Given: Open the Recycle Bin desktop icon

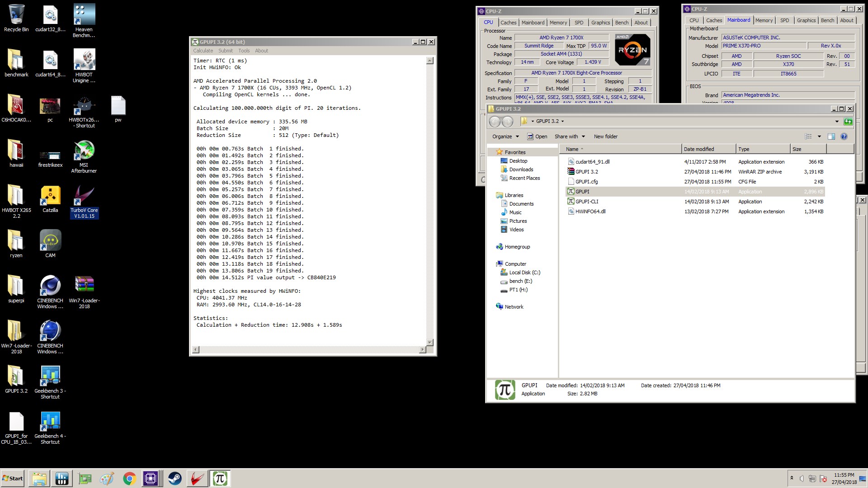Looking at the screenshot, I should click(16, 18).
